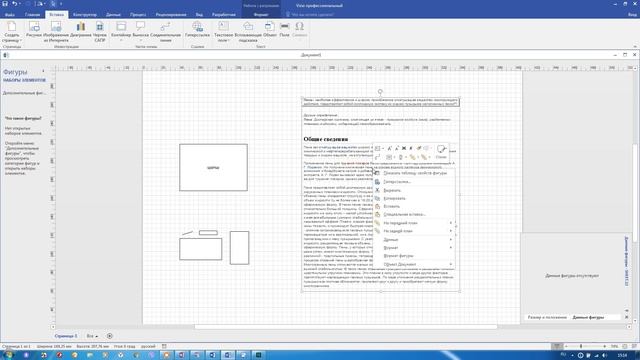Collapse the Фигуры (Shapes) pane arrow
Image resolution: width=640 pixels, height=360 pixels.
pos(43,72)
